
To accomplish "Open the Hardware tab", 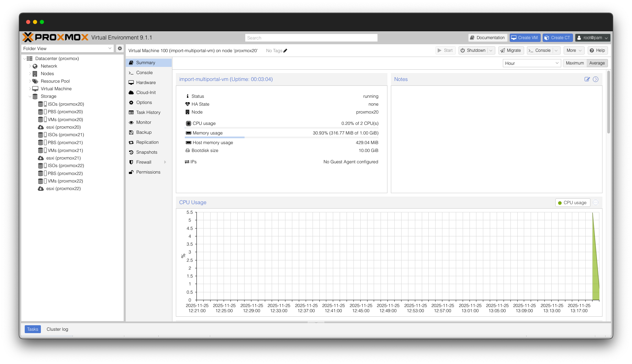I will (146, 83).
